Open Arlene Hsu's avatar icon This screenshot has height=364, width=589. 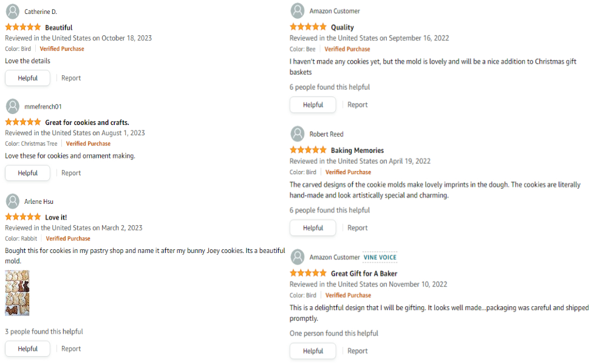click(12, 201)
